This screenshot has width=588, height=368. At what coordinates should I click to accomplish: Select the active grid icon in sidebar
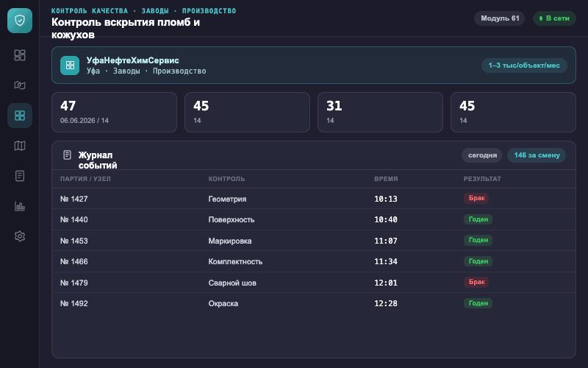click(20, 116)
